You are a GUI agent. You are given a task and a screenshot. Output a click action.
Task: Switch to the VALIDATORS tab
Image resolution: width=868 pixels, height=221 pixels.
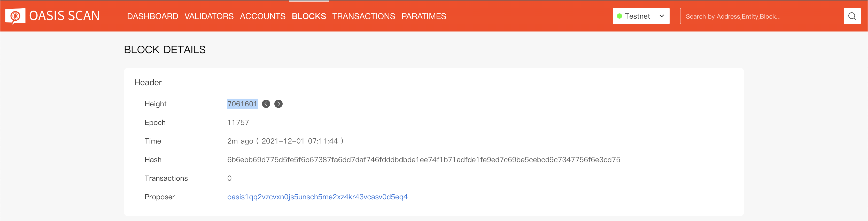pyautogui.click(x=209, y=16)
